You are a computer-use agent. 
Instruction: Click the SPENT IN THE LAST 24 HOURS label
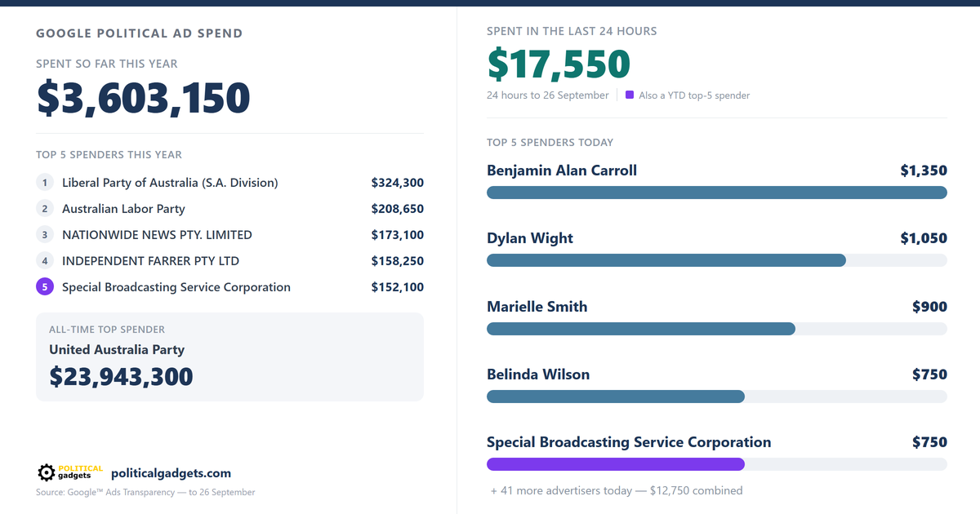572,31
